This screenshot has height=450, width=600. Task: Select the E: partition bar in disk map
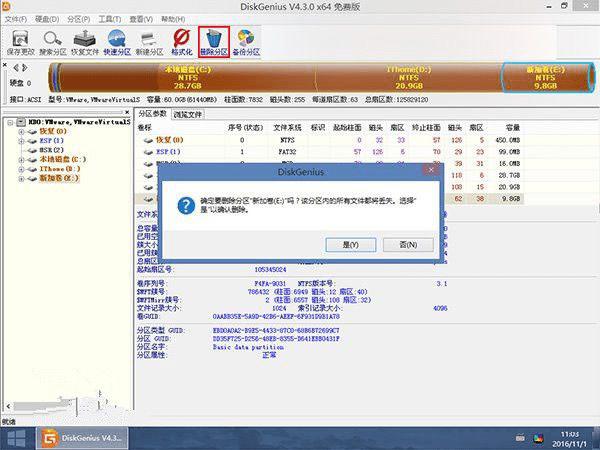[x=548, y=78]
